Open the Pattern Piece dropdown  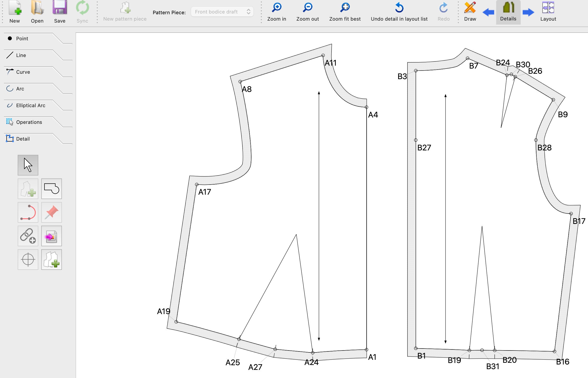(x=222, y=12)
